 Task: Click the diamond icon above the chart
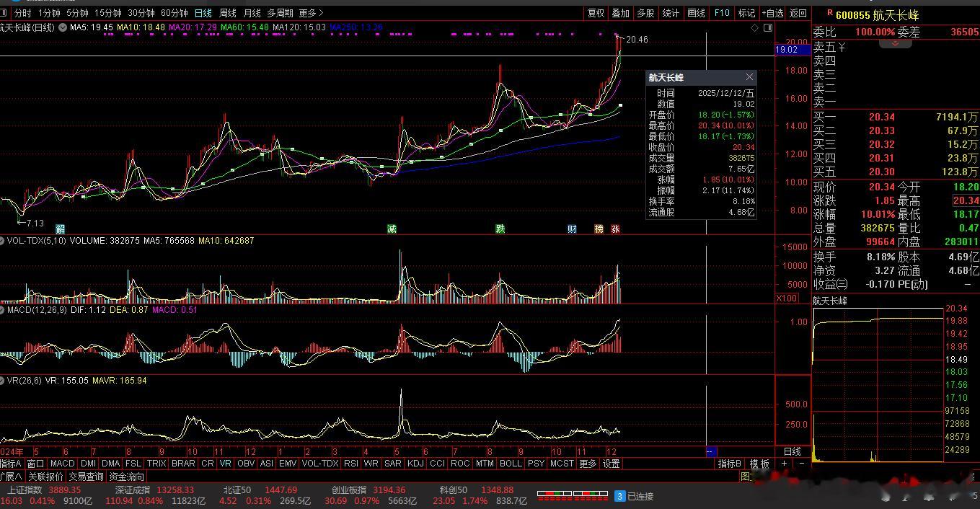755,27
